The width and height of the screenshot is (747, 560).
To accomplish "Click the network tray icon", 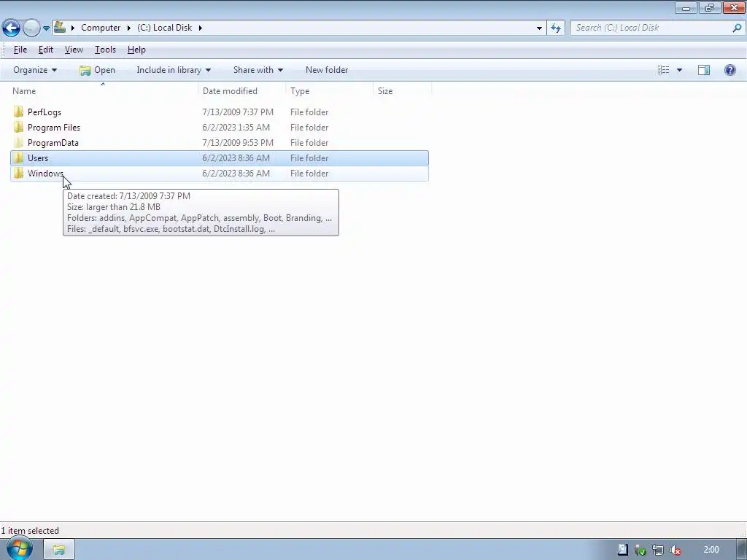I will (657, 551).
